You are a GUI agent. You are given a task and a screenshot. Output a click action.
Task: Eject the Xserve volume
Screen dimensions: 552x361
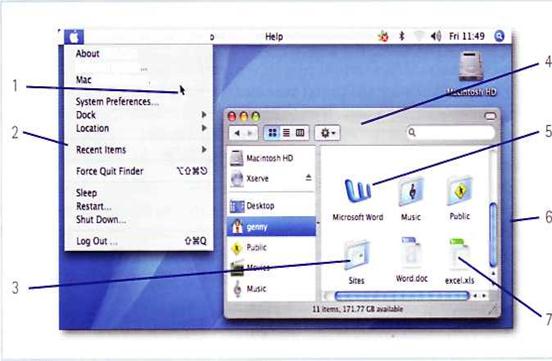click(308, 178)
